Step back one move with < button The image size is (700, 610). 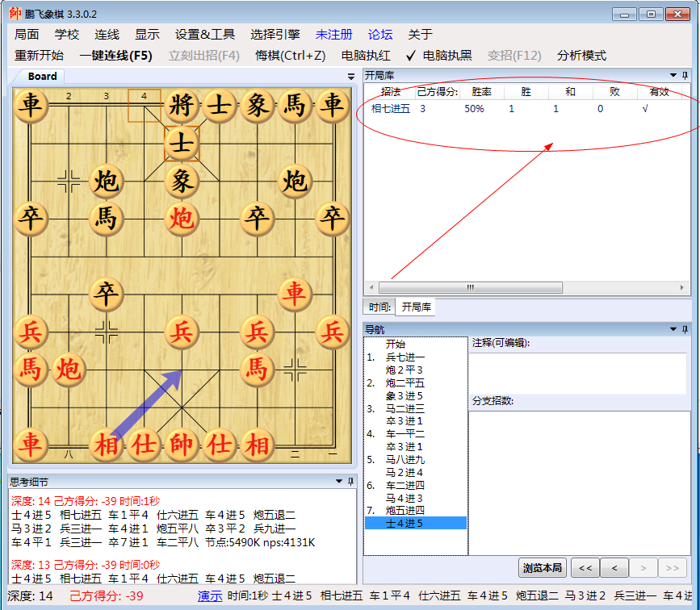614,567
